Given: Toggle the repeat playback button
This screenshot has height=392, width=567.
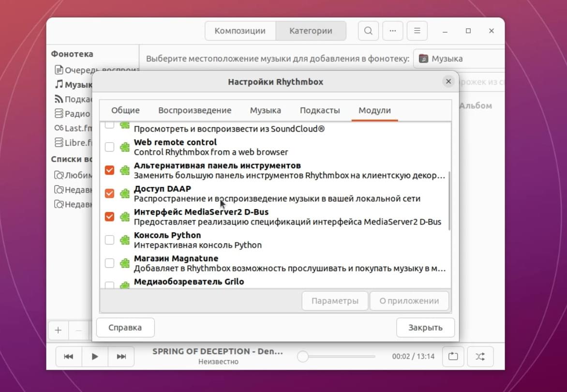Looking at the screenshot, I should point(453,357).
